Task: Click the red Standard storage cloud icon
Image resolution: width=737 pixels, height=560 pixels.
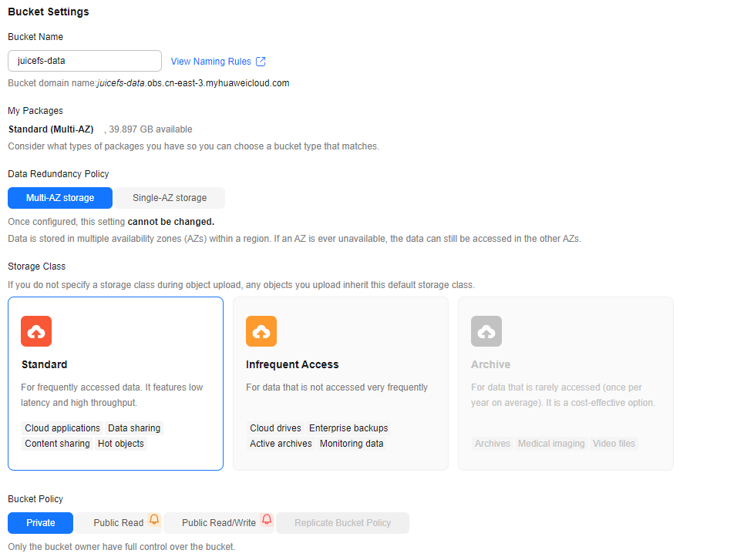Action: [36, 331]
